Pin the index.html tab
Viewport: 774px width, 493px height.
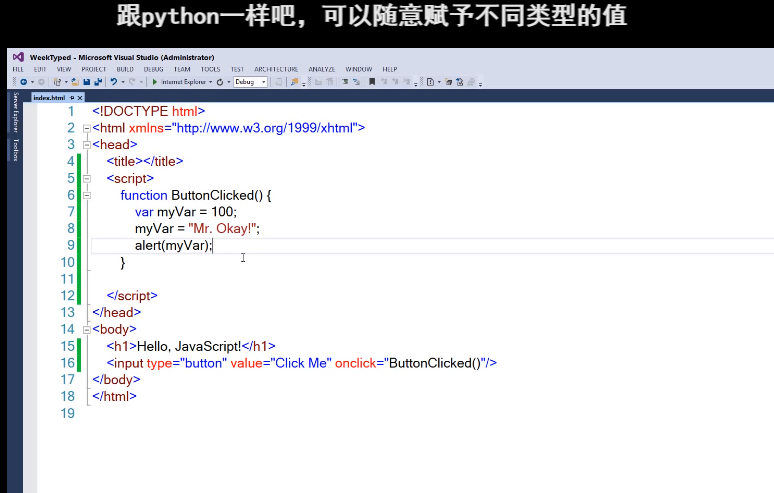(x=72, y=98)
